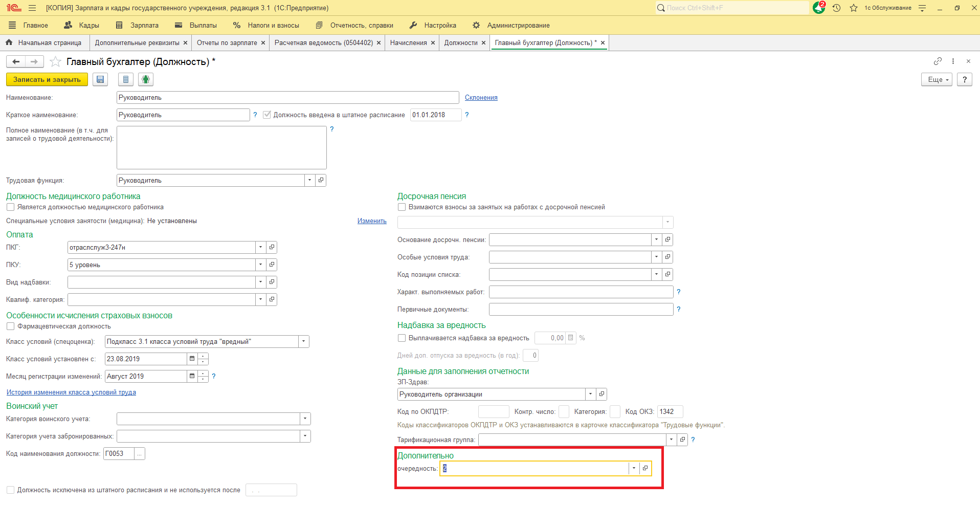Open the Отчетность, справки menu
Screen dimensions: 980x526
coord(354,25)
